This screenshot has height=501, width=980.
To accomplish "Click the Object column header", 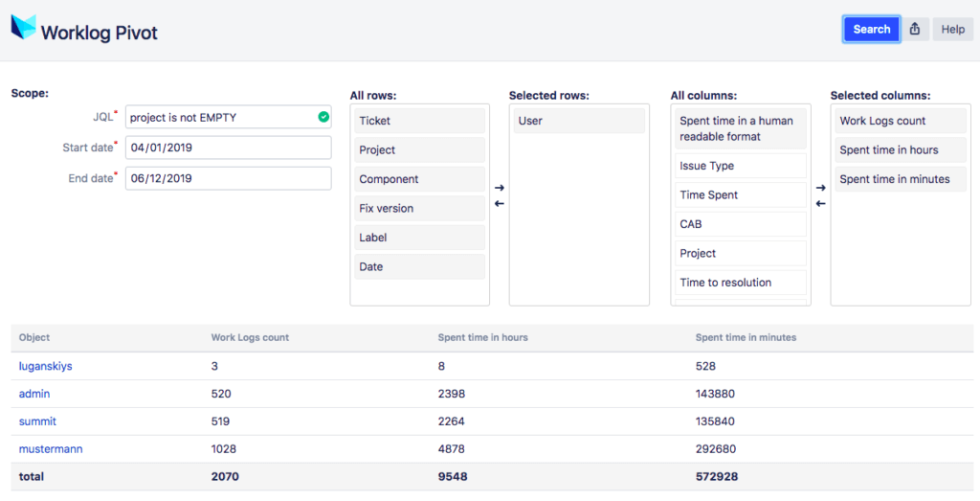I will tap(34, 337).
